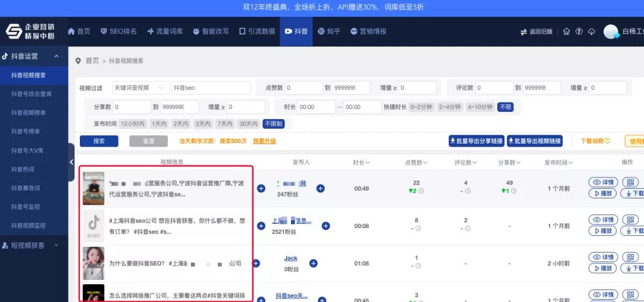
Task: Click the user avatar in top-right corner
Action: tap(611, 32)
